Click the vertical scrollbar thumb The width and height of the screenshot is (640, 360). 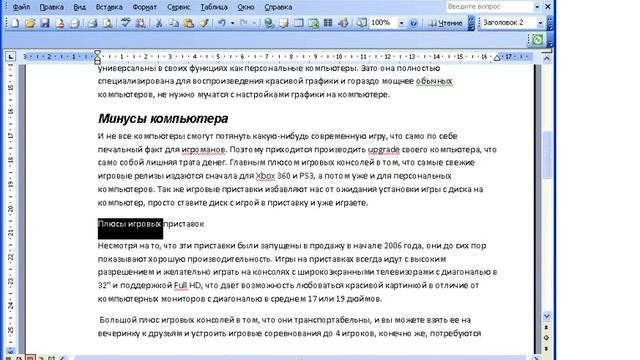(x=547, y=154)
